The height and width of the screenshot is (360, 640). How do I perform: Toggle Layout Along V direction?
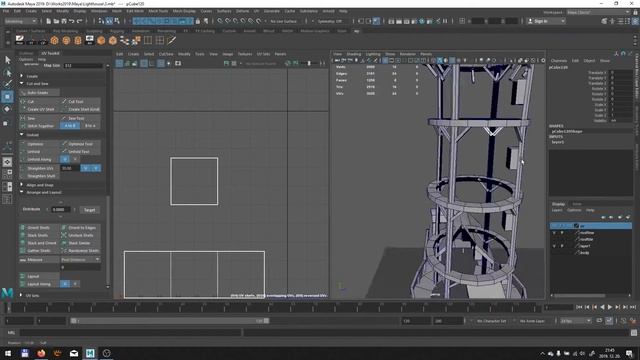click(75, 284)
